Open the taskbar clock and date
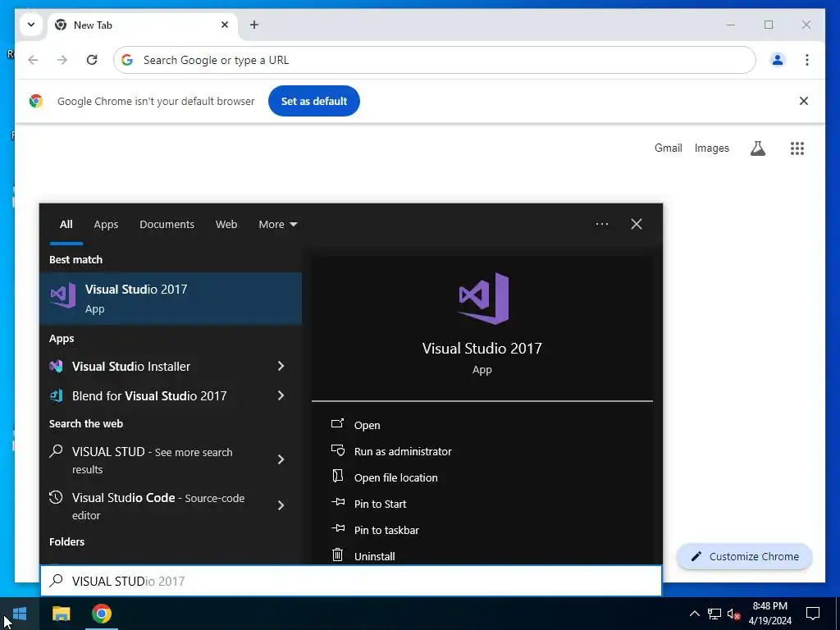Viewport: 840px width, 630px height. pos(769,614)
